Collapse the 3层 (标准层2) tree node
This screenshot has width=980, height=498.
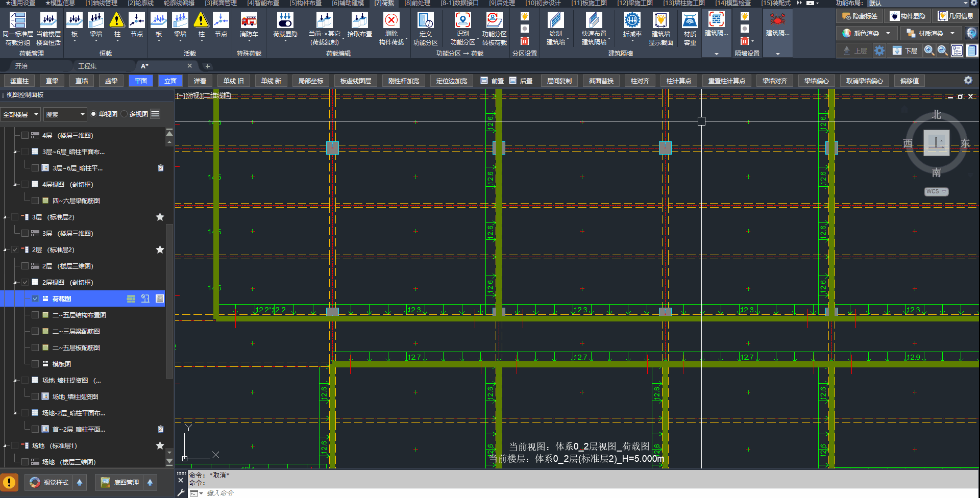coord(6,217)
